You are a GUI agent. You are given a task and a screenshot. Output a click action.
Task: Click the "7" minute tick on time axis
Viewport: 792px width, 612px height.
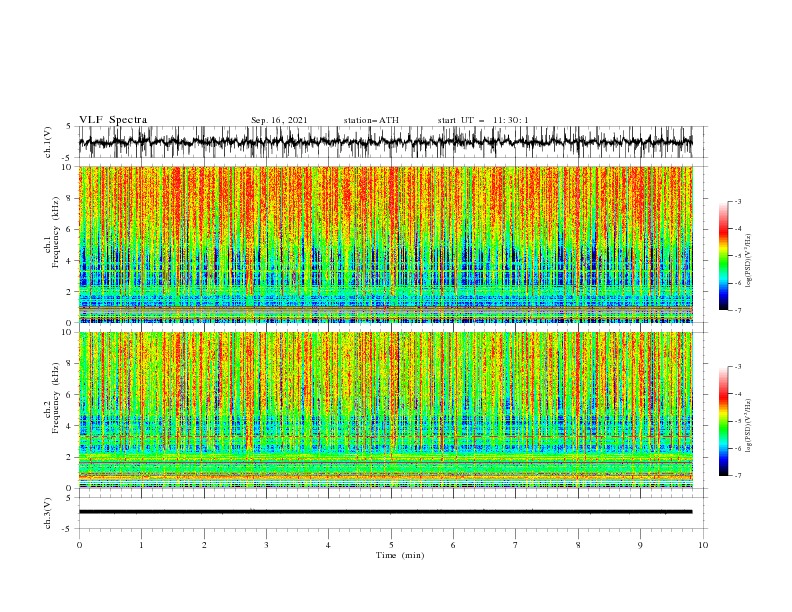coord(516,545)
